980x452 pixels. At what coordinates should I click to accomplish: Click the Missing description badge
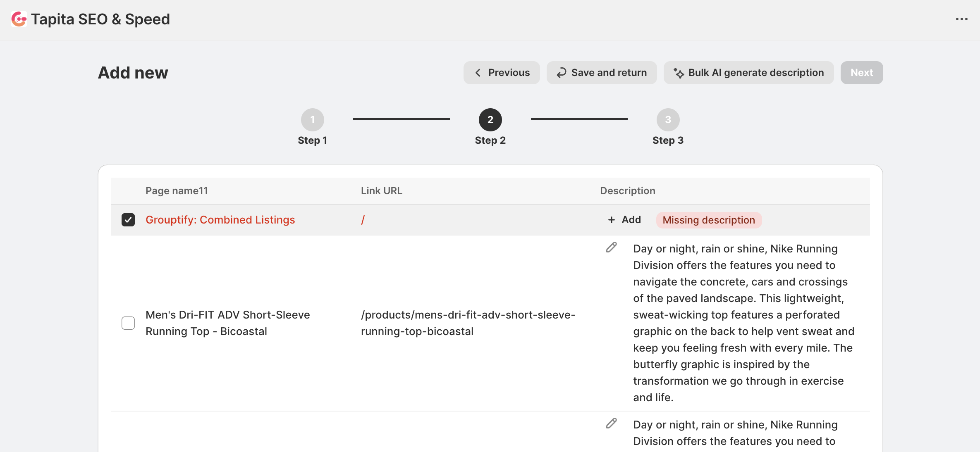tap(709, 220)
